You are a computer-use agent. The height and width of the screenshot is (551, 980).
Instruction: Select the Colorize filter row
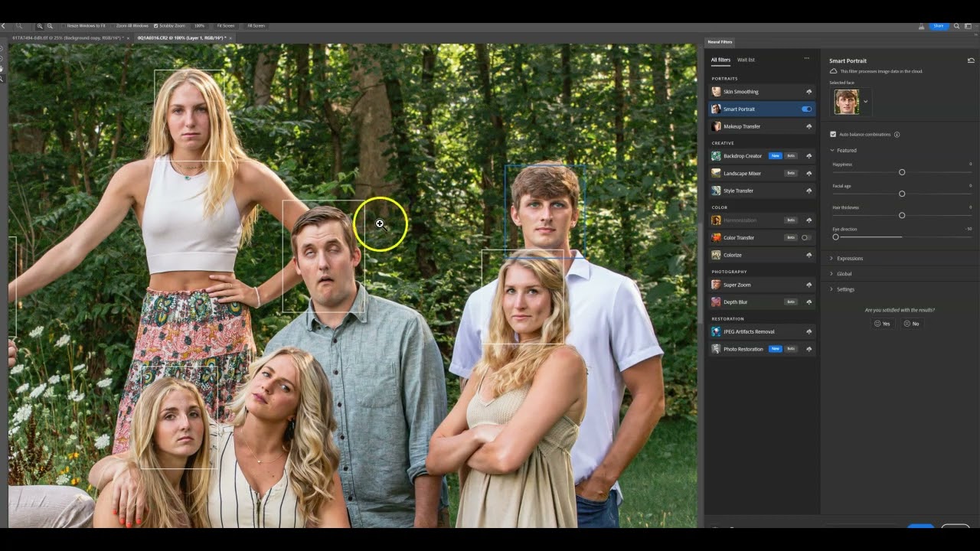tap(762, 255)
